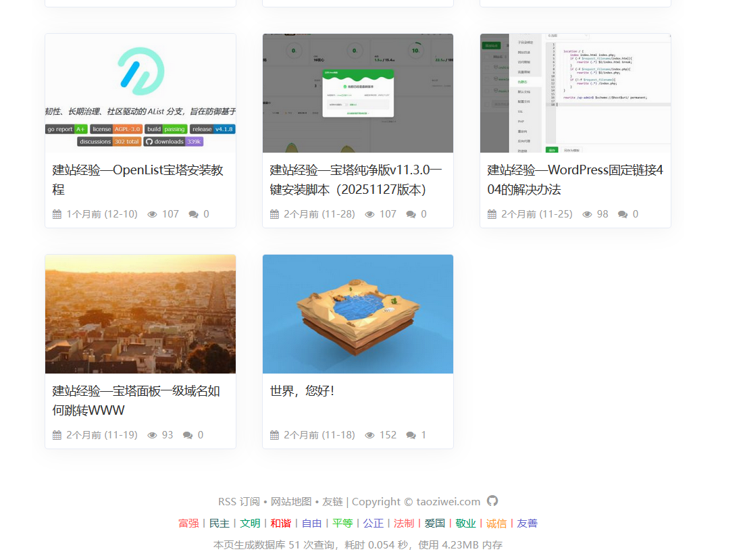Click the calendar icon on the OpenList post
The image size is (743, 560).
coord(57,213)
